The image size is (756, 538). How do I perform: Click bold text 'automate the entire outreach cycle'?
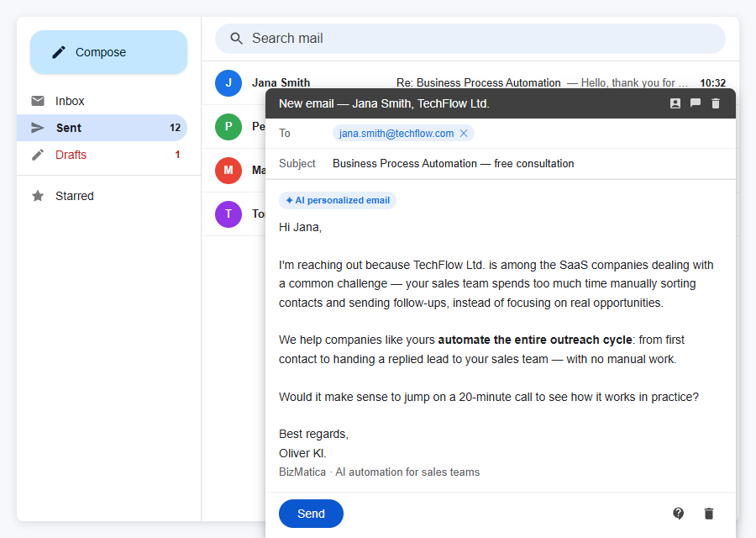535,340
